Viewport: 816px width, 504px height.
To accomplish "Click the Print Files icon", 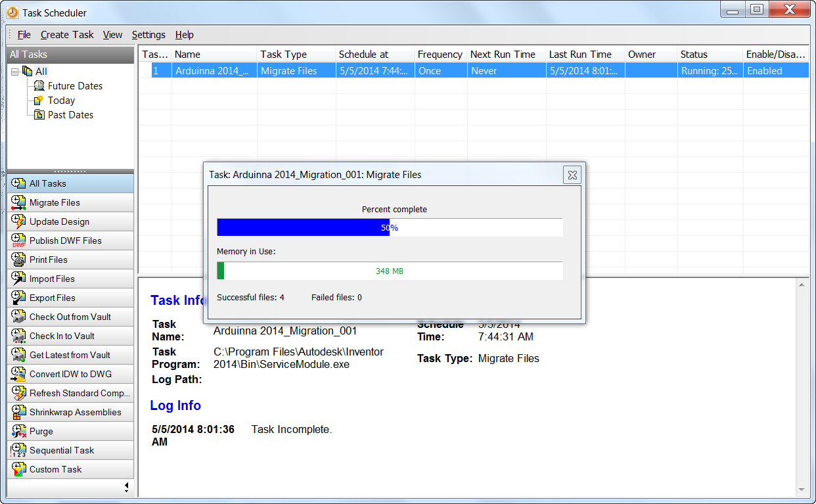I will (x=18, y=260).
